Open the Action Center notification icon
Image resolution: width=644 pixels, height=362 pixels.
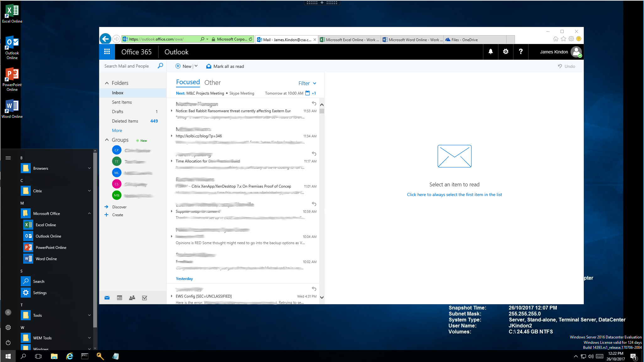coord(633,356)
